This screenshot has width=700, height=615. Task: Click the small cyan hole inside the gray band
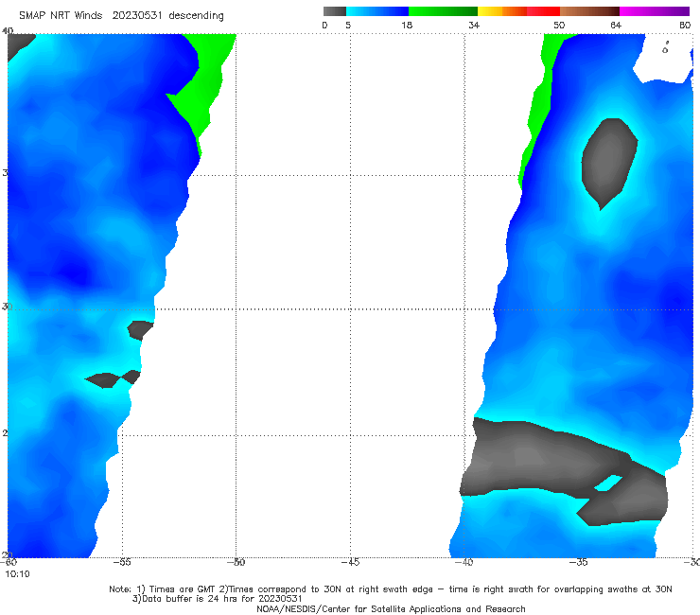coord(608,483)
